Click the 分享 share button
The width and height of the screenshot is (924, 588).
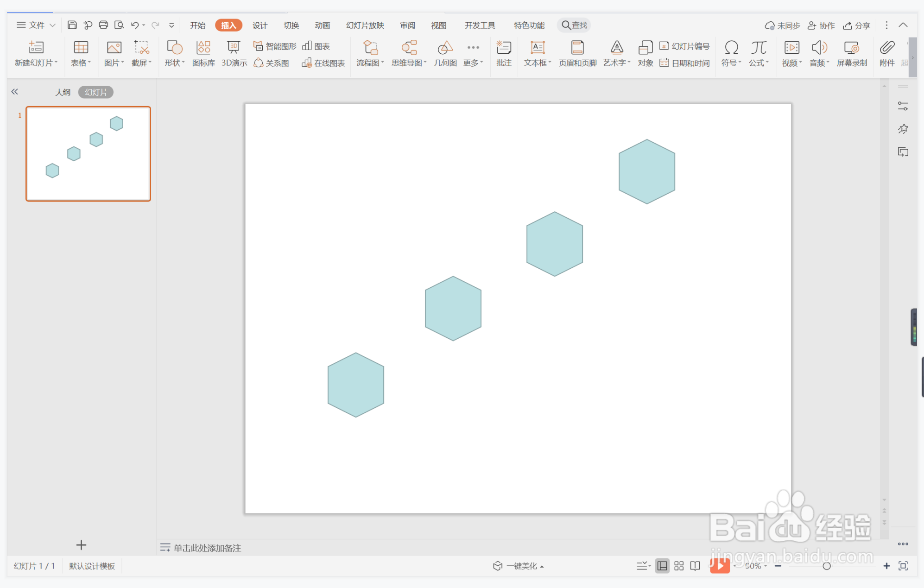click(x=856, y=25)
